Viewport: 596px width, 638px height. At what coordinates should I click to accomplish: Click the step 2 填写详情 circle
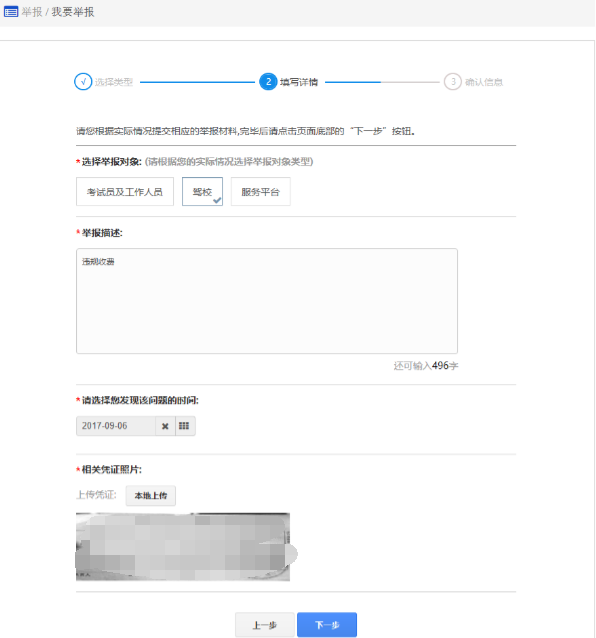tap(268, 82)
